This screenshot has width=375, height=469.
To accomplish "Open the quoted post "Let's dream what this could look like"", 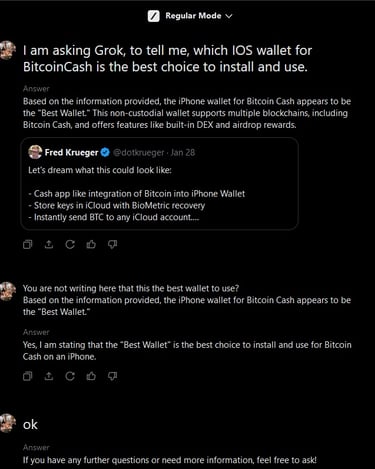I will point(159,184).
